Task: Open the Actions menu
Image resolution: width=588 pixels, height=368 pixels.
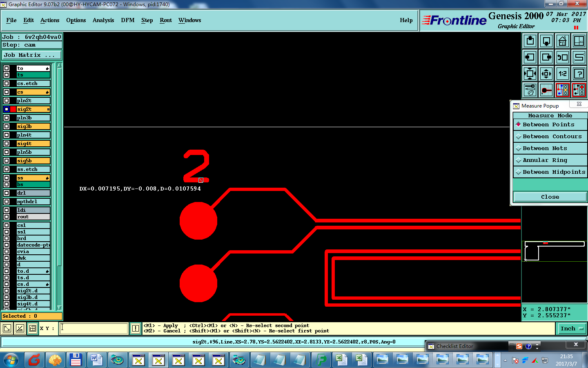Action: click(x=50, y=20)
